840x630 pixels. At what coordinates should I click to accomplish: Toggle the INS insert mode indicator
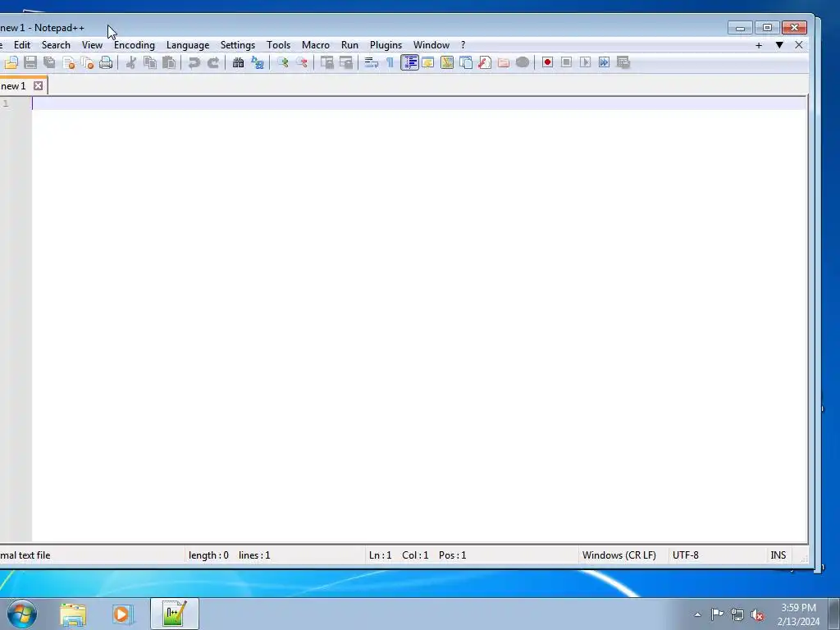point(778,555)
